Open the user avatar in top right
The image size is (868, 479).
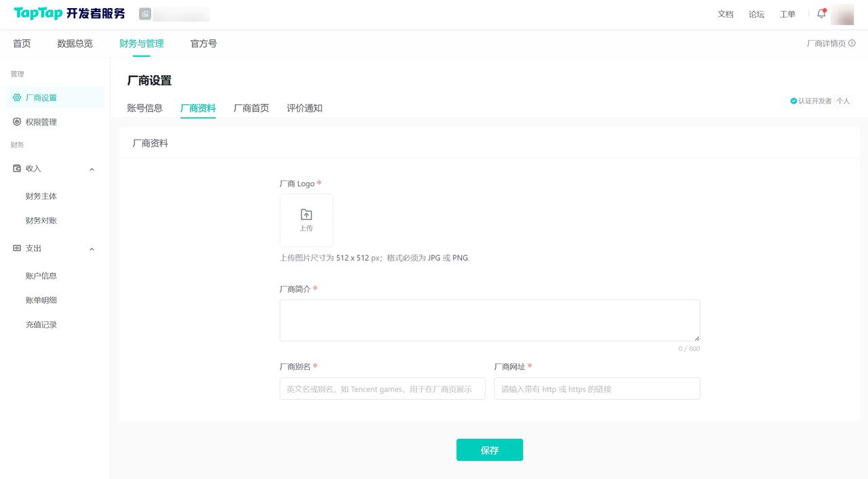(842, 14)
